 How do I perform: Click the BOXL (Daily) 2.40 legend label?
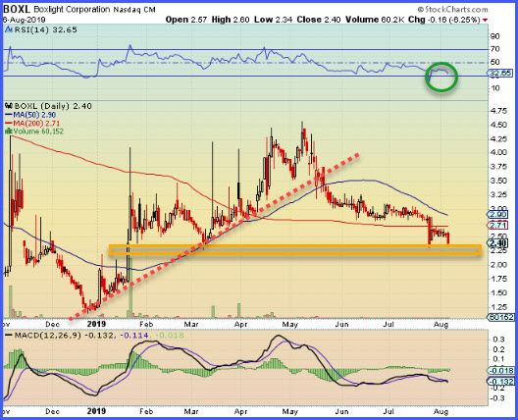53,106
